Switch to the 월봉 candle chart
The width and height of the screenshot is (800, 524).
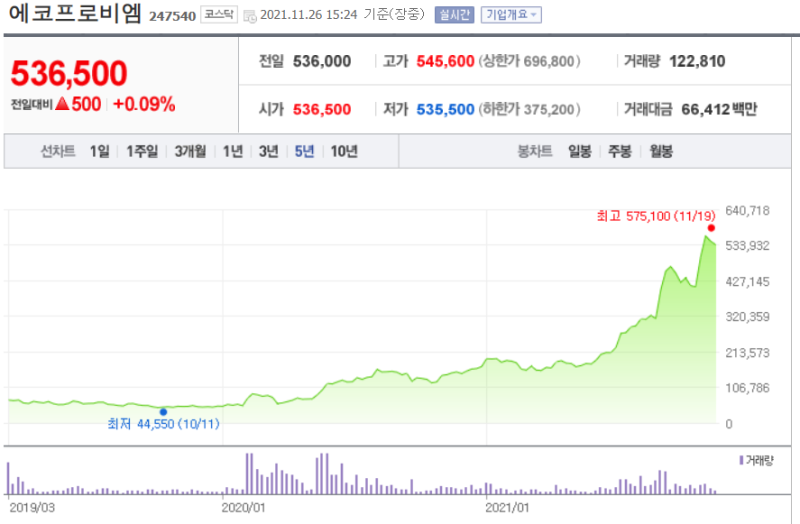point(661,151)
